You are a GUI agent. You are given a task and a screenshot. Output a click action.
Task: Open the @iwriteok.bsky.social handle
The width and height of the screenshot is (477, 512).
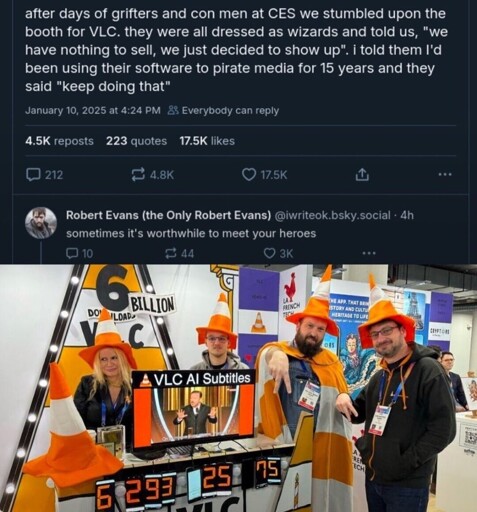tap(332, 215)
